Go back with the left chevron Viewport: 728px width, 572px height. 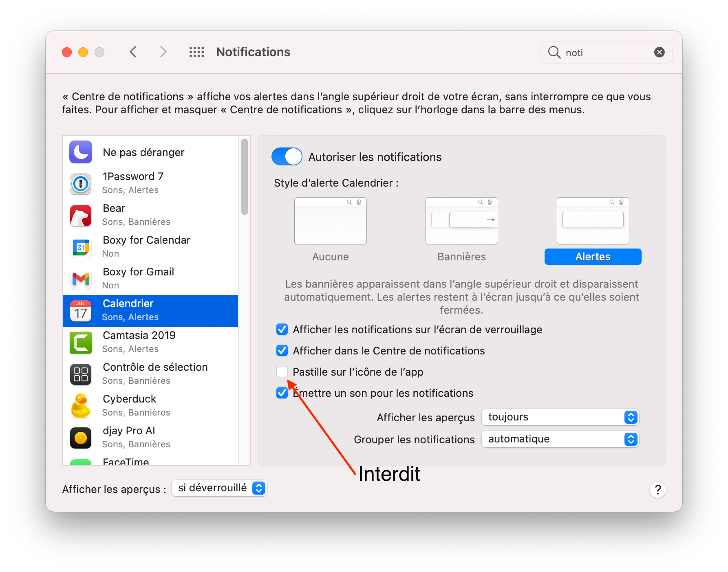(x=133, y=52)
